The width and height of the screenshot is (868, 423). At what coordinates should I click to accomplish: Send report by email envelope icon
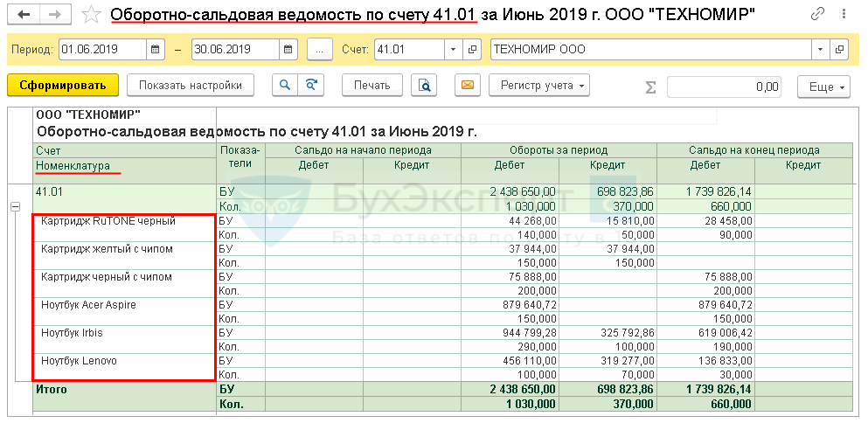coord(467,86)
